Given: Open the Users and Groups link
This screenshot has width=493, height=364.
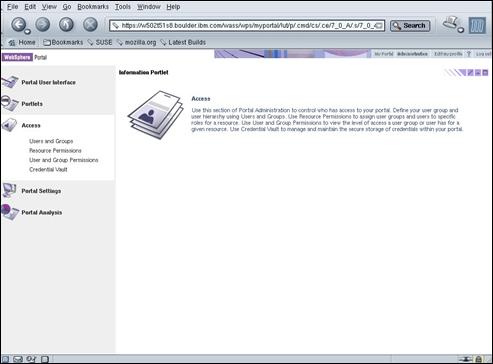Looking at the screenshot, I should 51,141.
